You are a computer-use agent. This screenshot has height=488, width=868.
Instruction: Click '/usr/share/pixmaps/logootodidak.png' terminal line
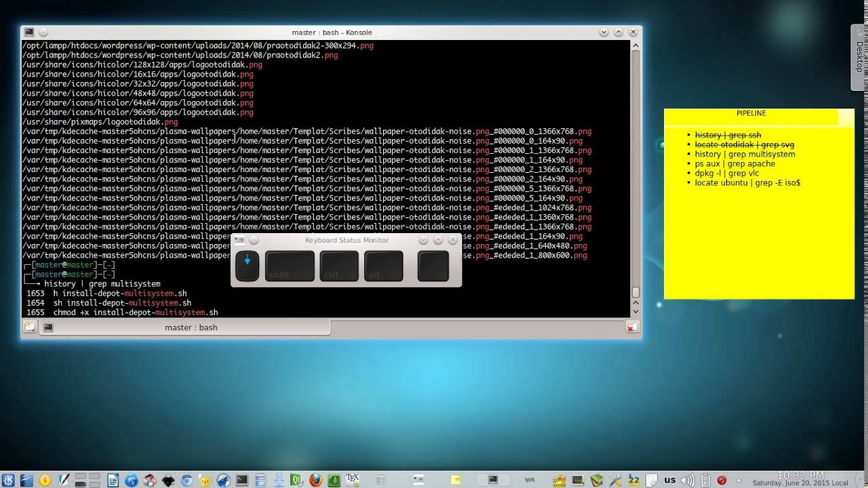click(x=100, y=122)
